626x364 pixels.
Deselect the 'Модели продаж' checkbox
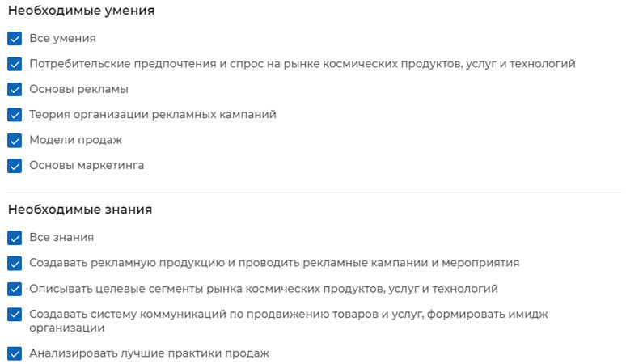[15, 140]
